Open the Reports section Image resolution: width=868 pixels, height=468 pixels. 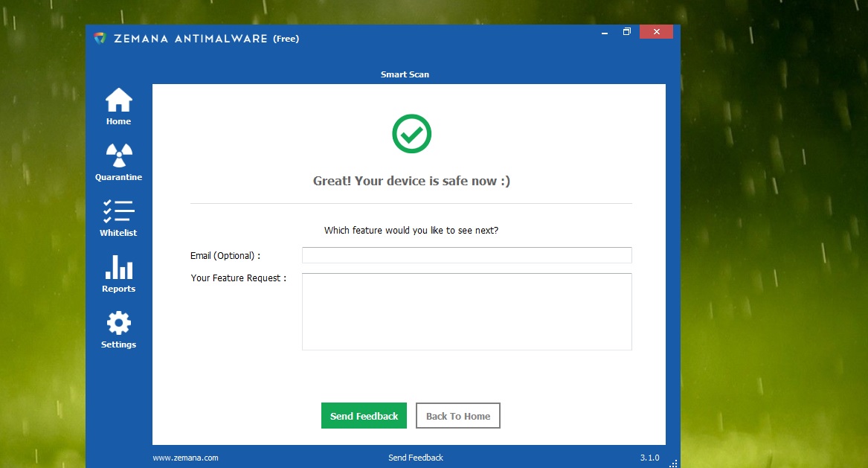(118, 274)
